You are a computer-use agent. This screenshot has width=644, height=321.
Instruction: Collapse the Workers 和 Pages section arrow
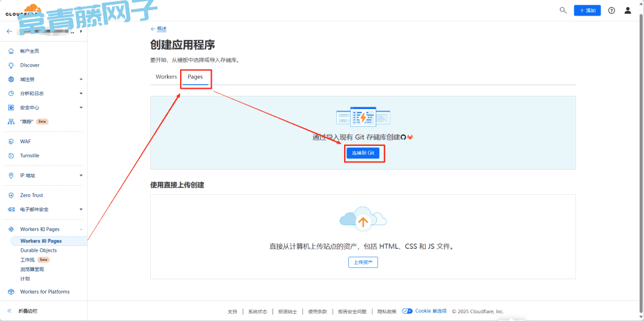click(x=81, y=229)
